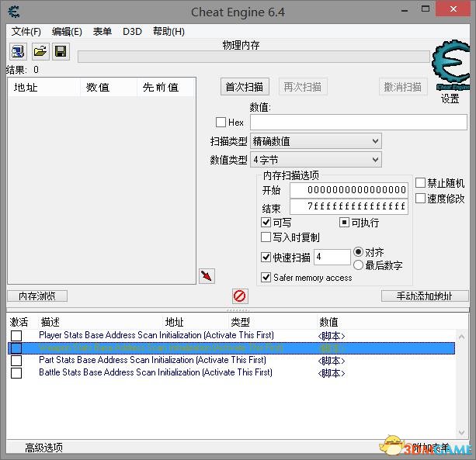Image resolution: width=476 pixels, height=460 pixels.
Task: Close the Cheat Engine window
Action: pos(453,9)
